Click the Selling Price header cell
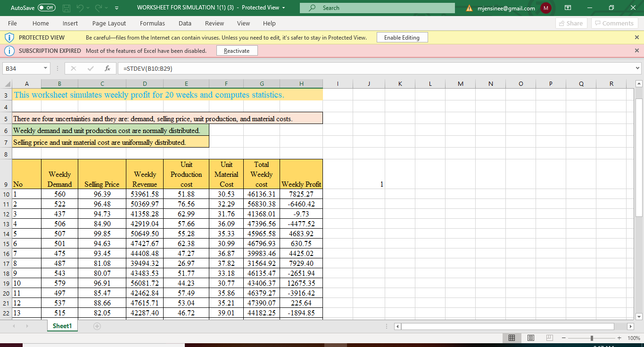644x347 pixels. (102, 174)
